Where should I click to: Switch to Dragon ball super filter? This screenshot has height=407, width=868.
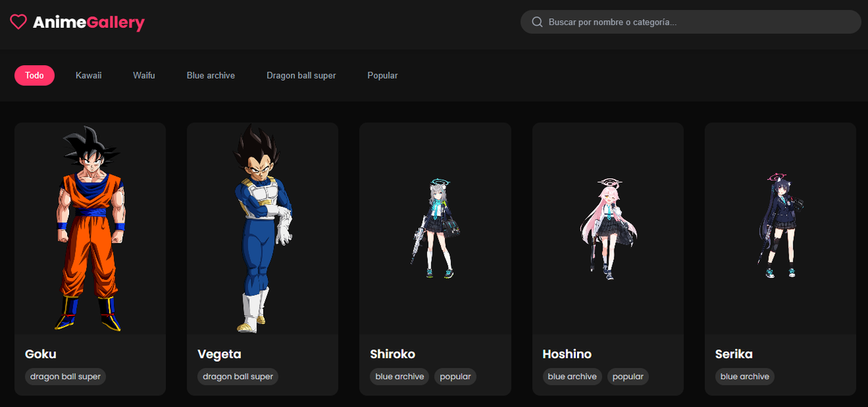pos(301,75)
